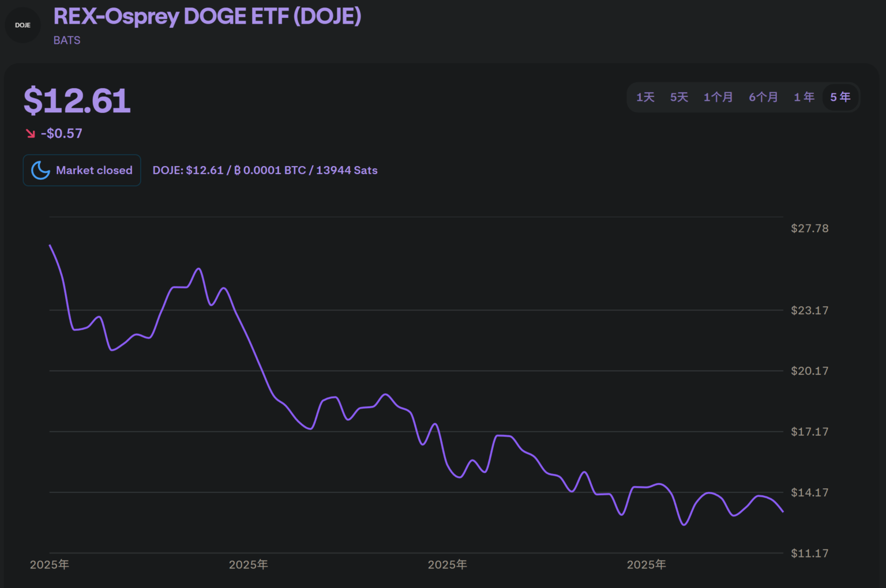Select the 5天 time range
886x588 pixels.
coord(679,97)
